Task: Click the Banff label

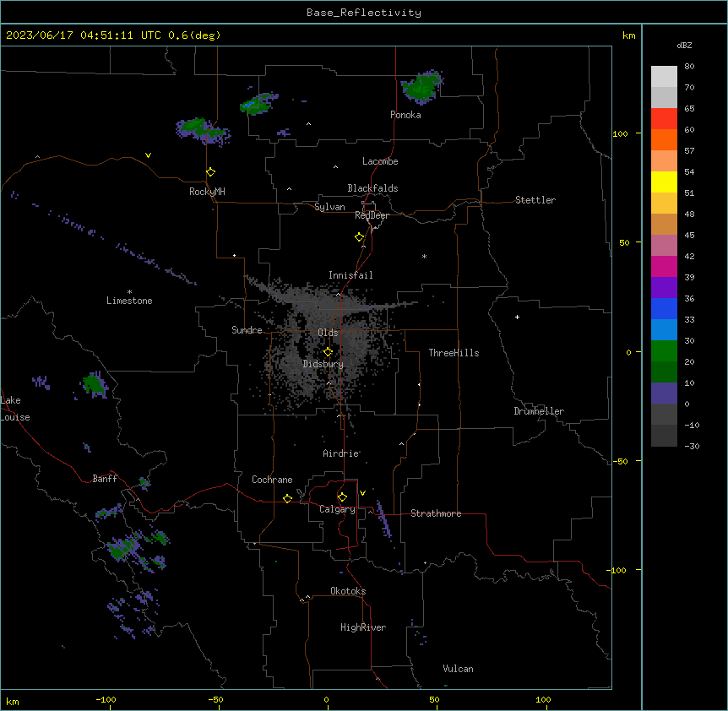Action: [x=105, y=479]
